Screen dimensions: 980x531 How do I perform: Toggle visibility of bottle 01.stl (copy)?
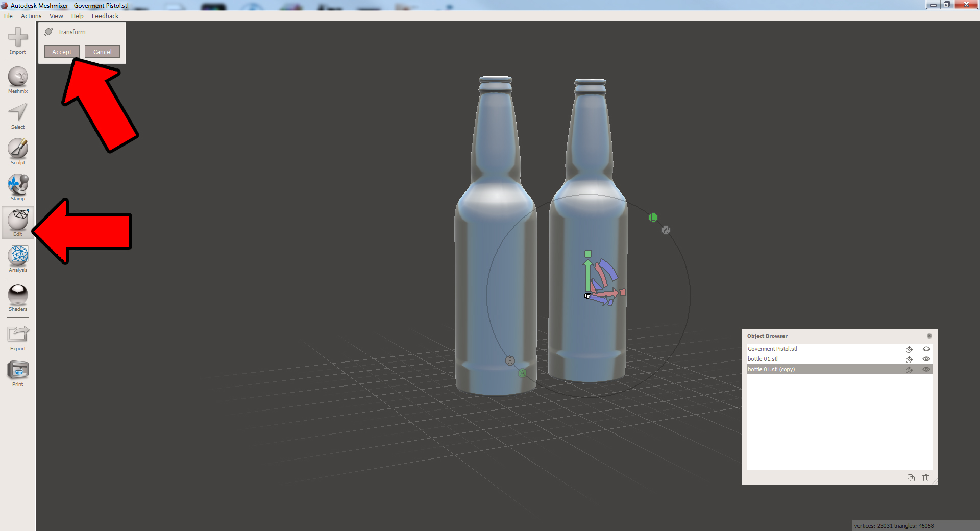click(926, 369)
